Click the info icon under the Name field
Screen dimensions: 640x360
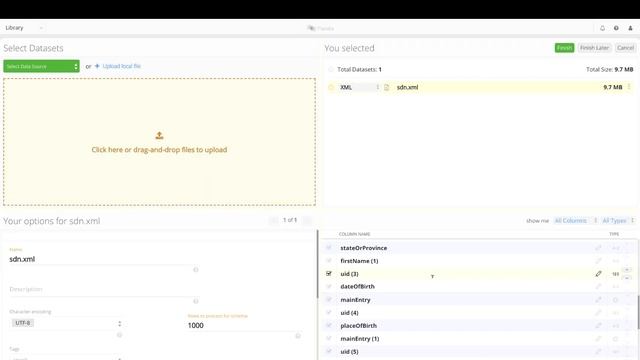pos(196,269)
